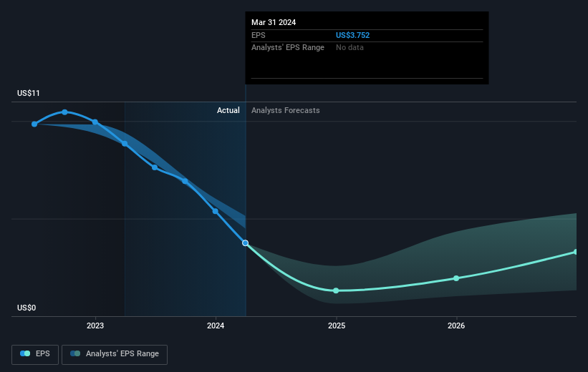Viewport: 588px width, 372px height.
Task: Click the No data text in tooltip
Action: pyautogui.click(x=350, y=48)
